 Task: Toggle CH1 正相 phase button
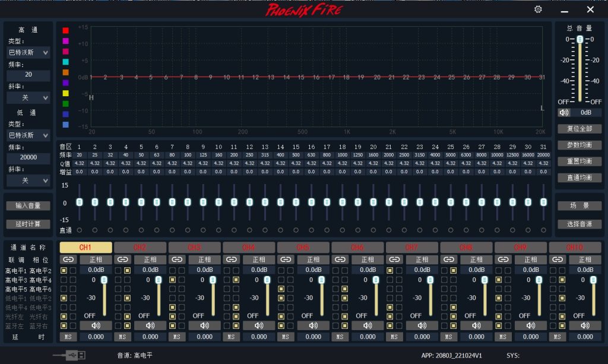[96, 259]
